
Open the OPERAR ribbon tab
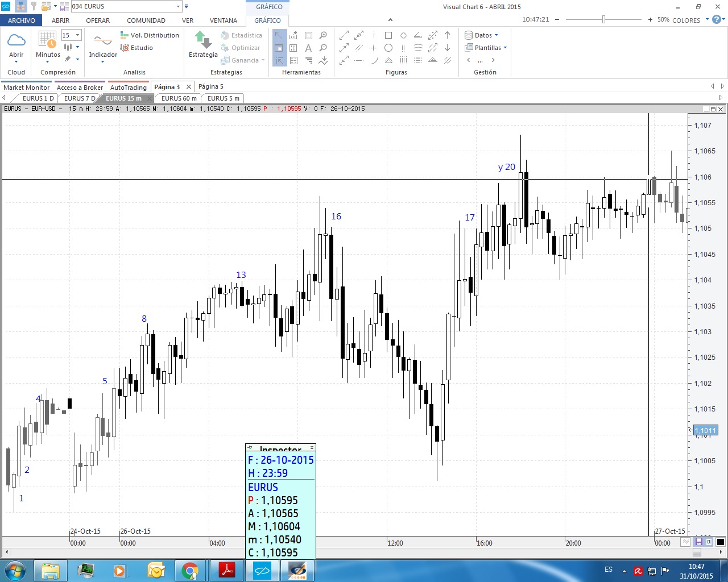(98, 20)
